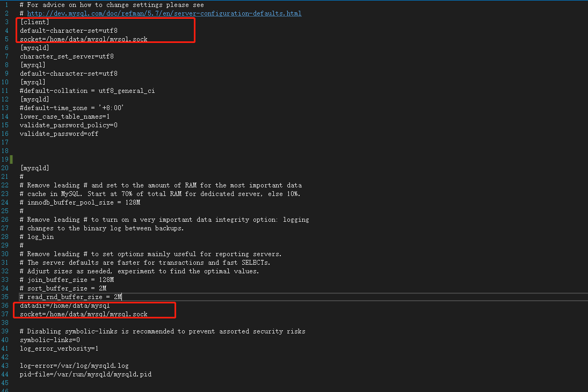The height and width of the screenshot is (392, 588).
Task: Click the lower_case_table_names=1 line
Action: coord(65,117)
